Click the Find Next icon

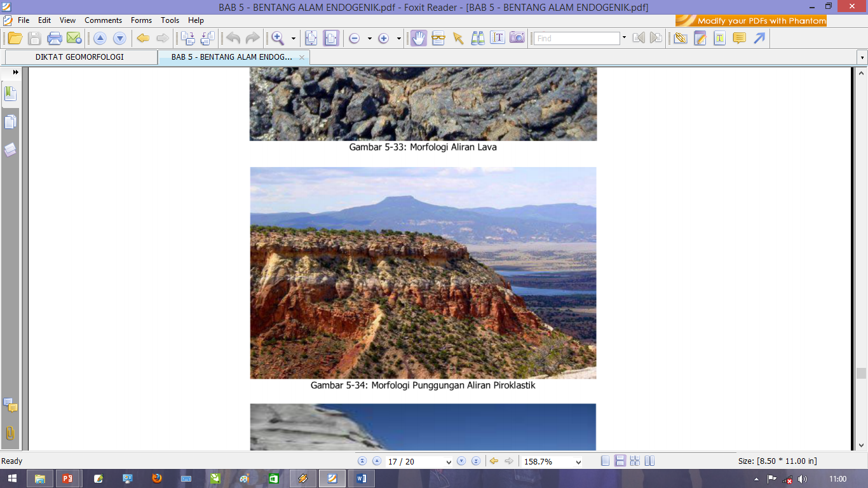pos(656,38)
